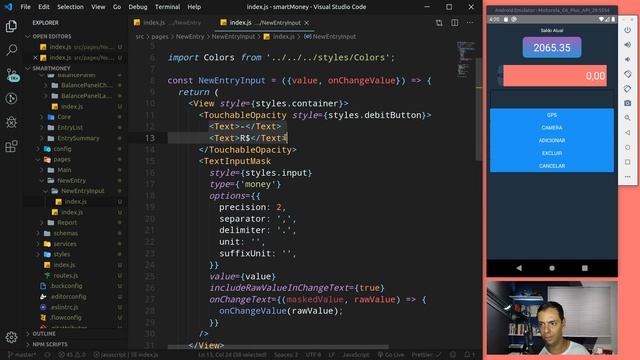Open the Search view in activity bar
The width and height of the screenshot is (640, 360).
(x=11, y=50)
